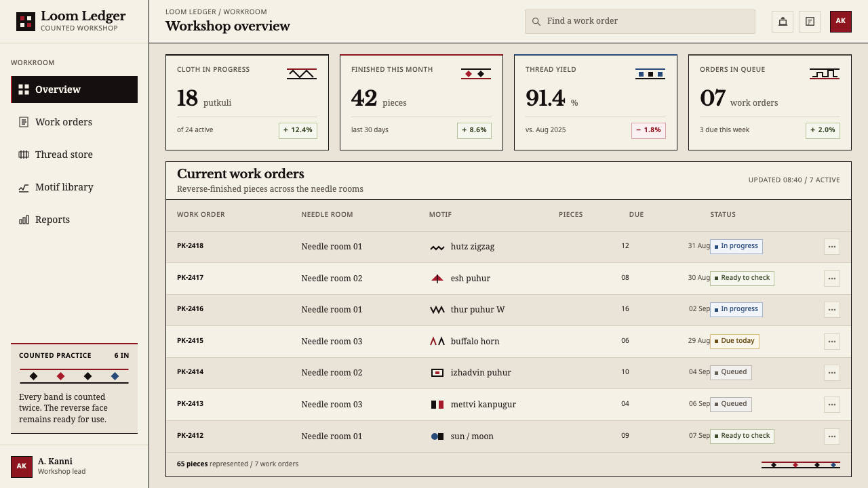Screen dimensions: 868x488
Task: Click the Cloth in progress zigzag icon
Action: click(302, 73)
